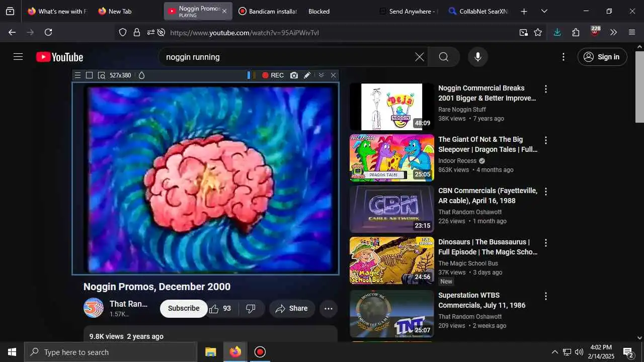
Task: Subscribe to That Random Oshawott channel
Action: pyautogui.click(x=184, y=308)
